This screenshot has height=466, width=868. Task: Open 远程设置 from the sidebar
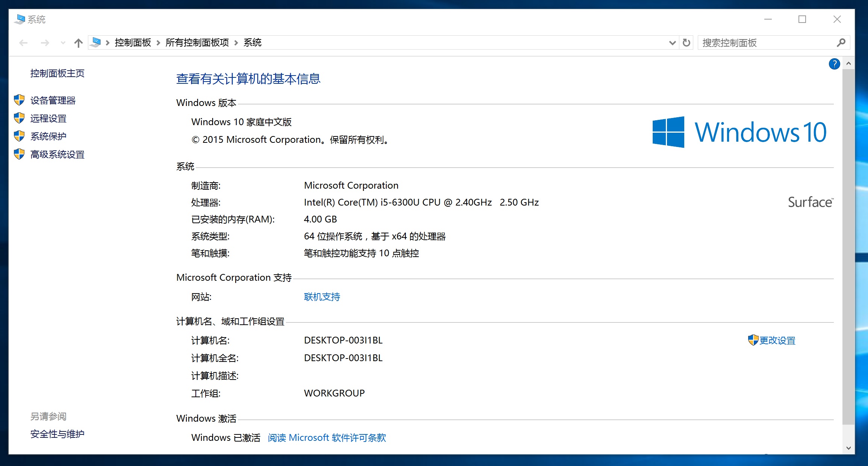tap(48, 118)
